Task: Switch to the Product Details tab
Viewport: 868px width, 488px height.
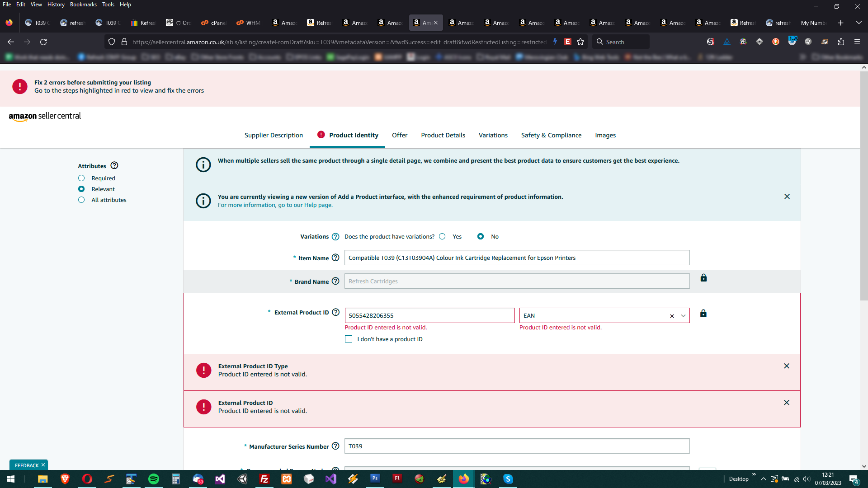Action: point(443,135)
